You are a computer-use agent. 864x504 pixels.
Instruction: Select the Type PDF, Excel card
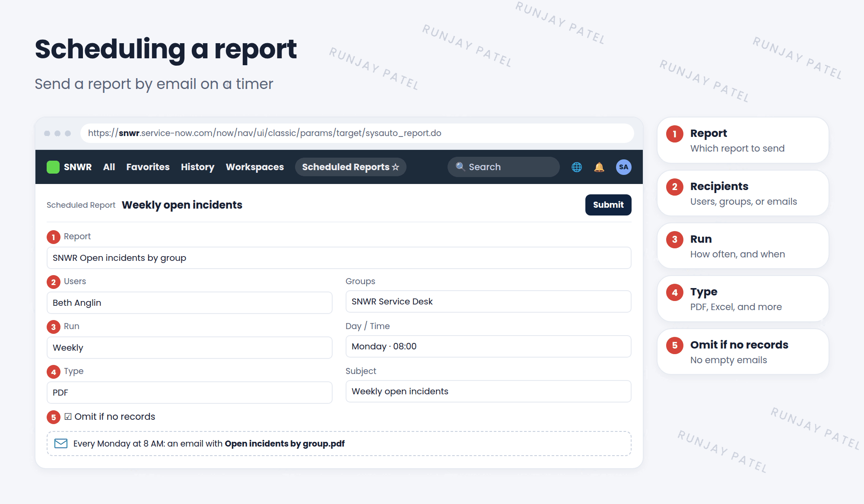pyautogui.click(x=743, y=299)
